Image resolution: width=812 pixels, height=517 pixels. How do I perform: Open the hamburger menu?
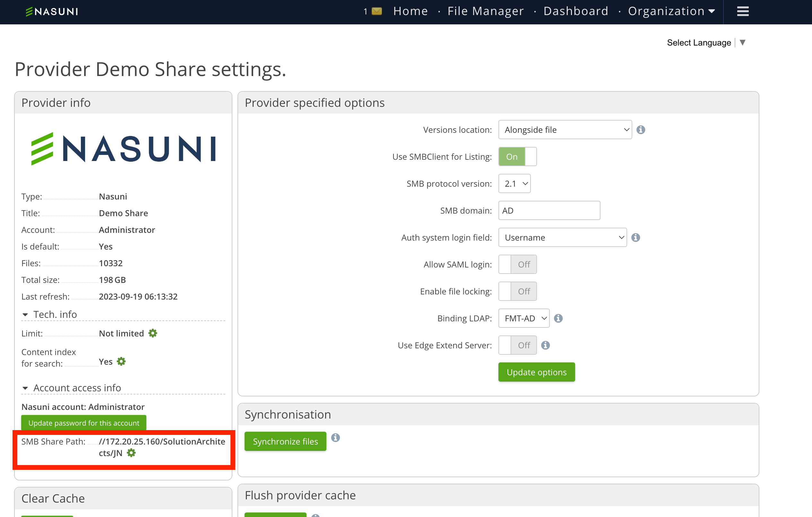click(x=743, y=12)
